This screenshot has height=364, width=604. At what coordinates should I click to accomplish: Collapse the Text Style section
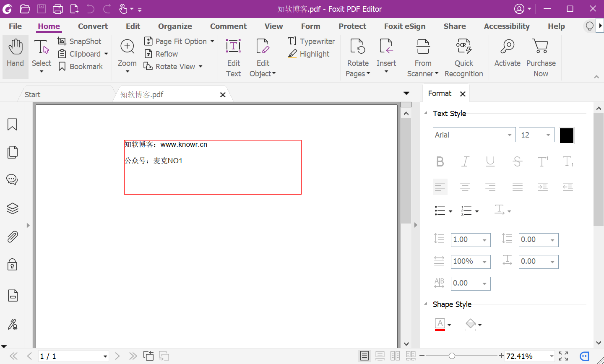pyautogui.click(x=426, y=113)
